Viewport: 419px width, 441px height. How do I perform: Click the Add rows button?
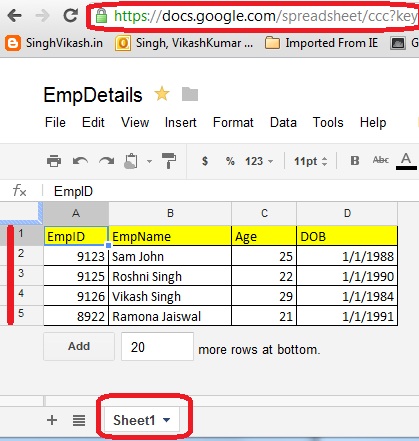coord(79,346)
